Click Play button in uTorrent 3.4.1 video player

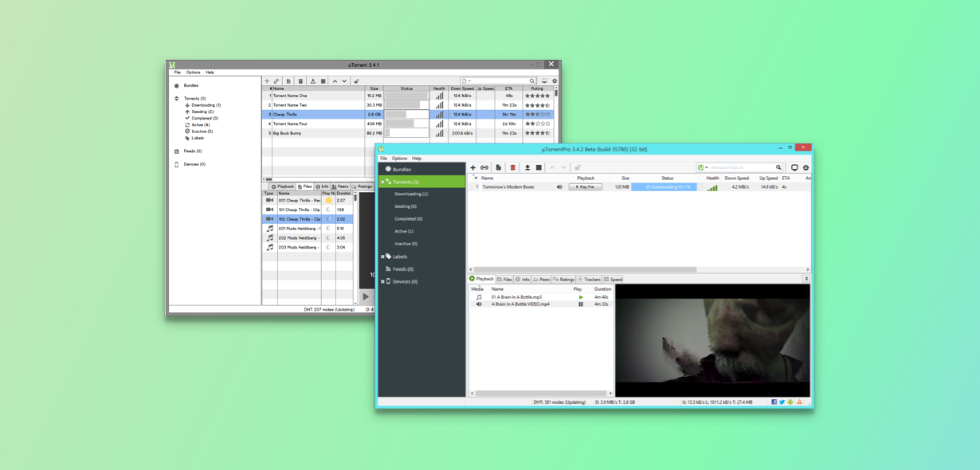coord(366,297)
